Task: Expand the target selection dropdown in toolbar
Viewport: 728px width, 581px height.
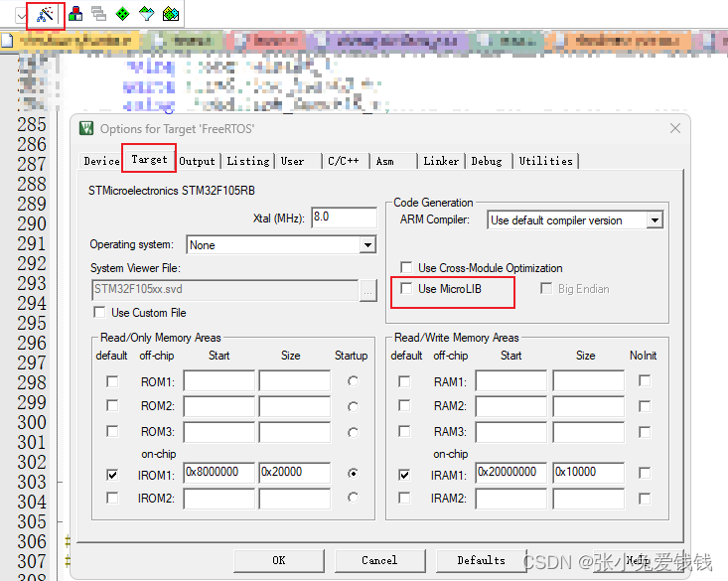Action: tap(21, 17)
